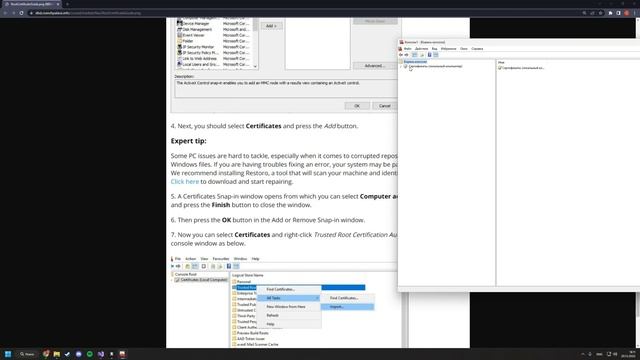Image resolution: width=640 pixels, height=360 pixels.
Task: Open a new browser tab
Action: 67,4
